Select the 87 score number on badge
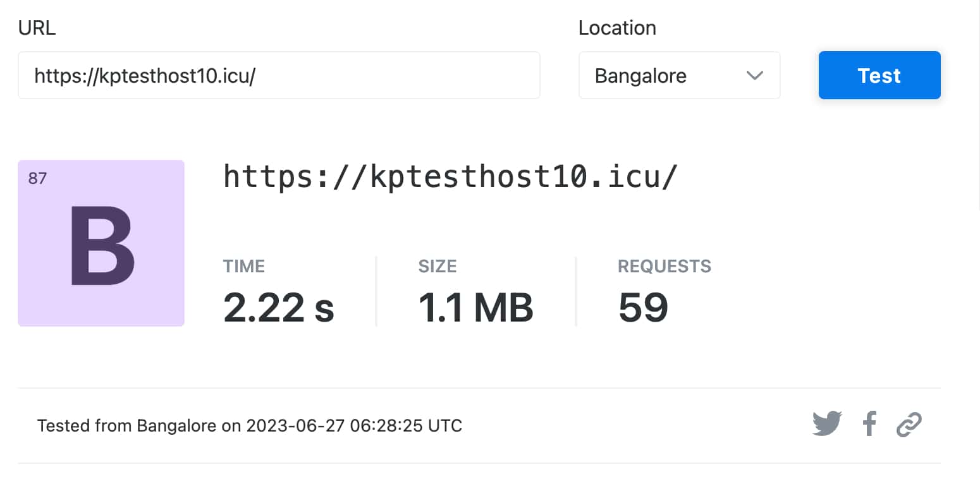980x503 pixels. 37,178
